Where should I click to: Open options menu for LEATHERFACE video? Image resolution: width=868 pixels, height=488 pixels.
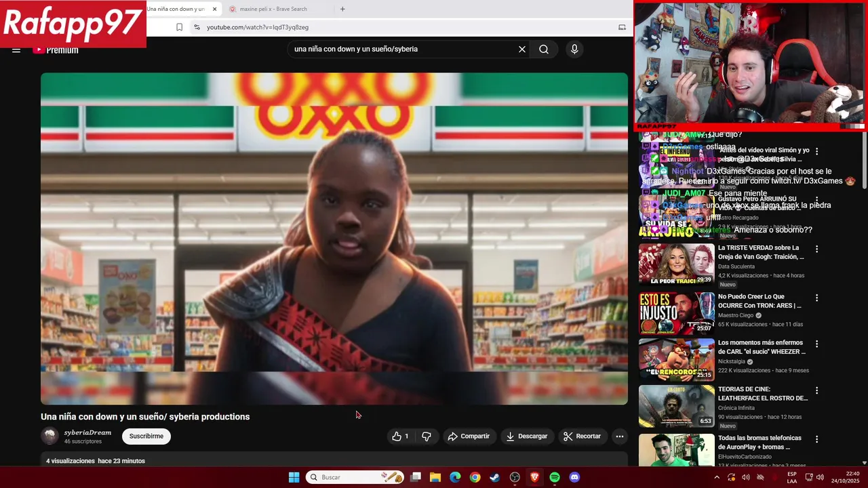point(816,390)
